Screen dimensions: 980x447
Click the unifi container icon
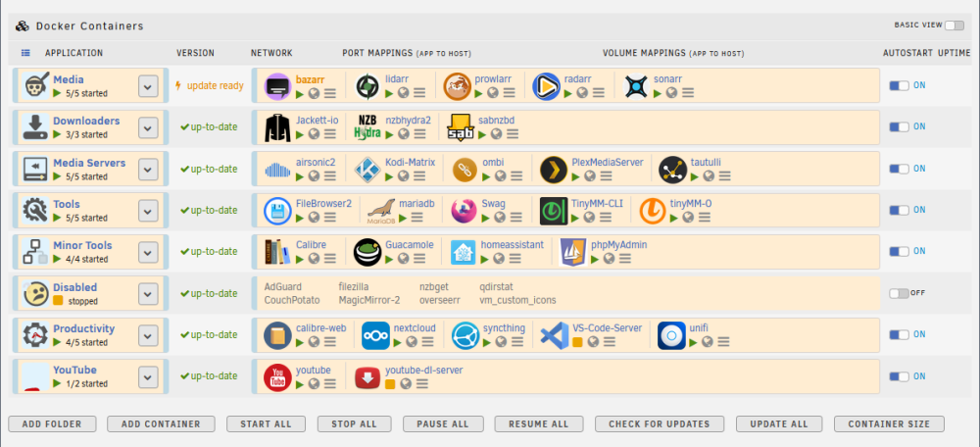[x=671, y=335]
